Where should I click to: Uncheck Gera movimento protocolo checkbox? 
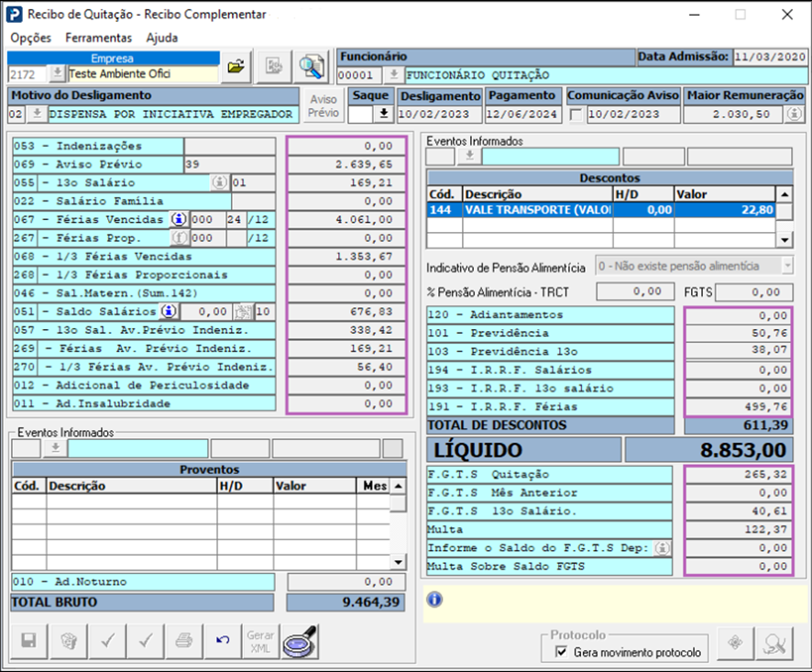point(562,652)
